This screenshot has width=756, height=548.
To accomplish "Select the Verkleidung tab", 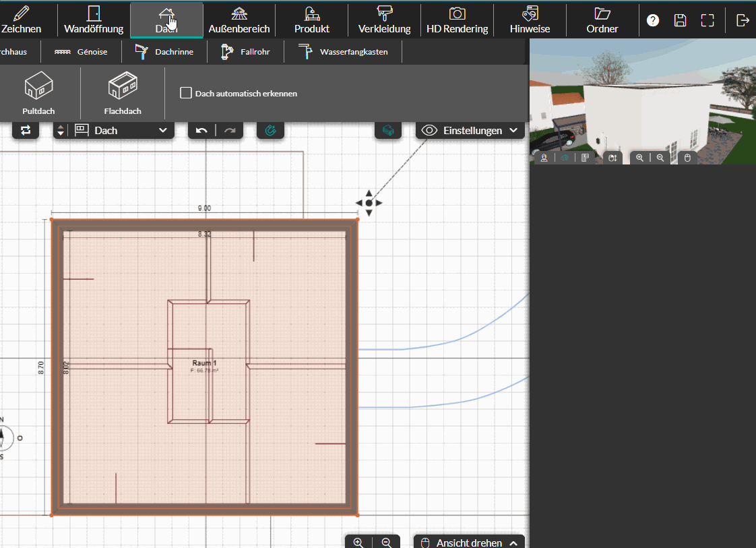I will 384,20.
